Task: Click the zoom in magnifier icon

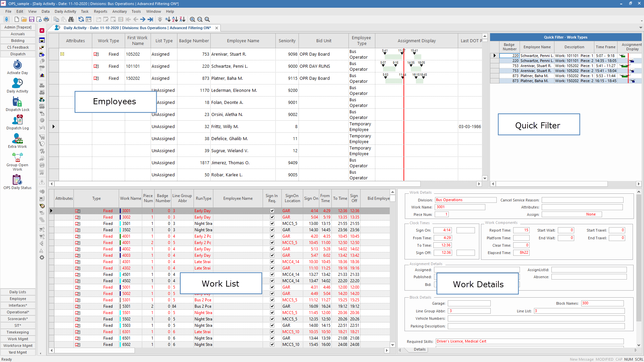Action: (x=192, y=19)
